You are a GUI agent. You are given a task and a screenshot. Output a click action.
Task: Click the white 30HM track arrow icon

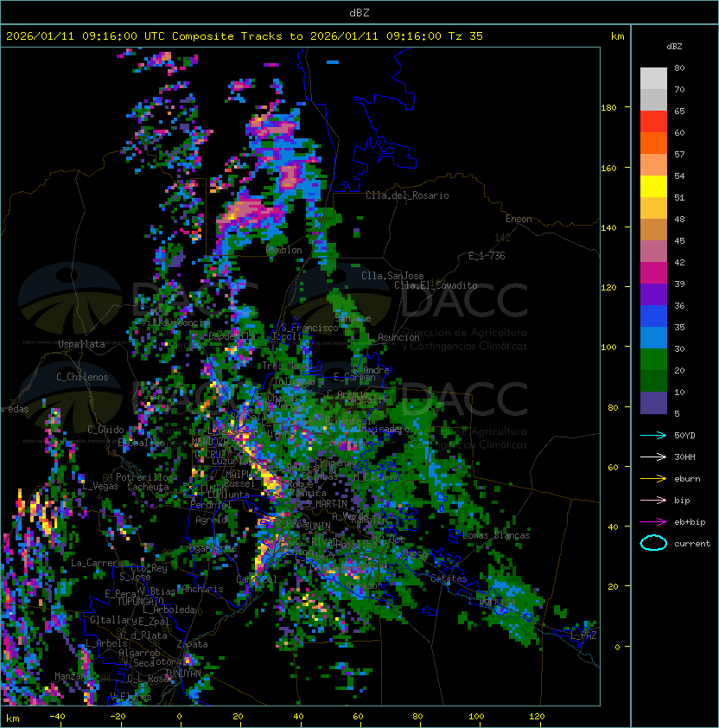[653, 457]
